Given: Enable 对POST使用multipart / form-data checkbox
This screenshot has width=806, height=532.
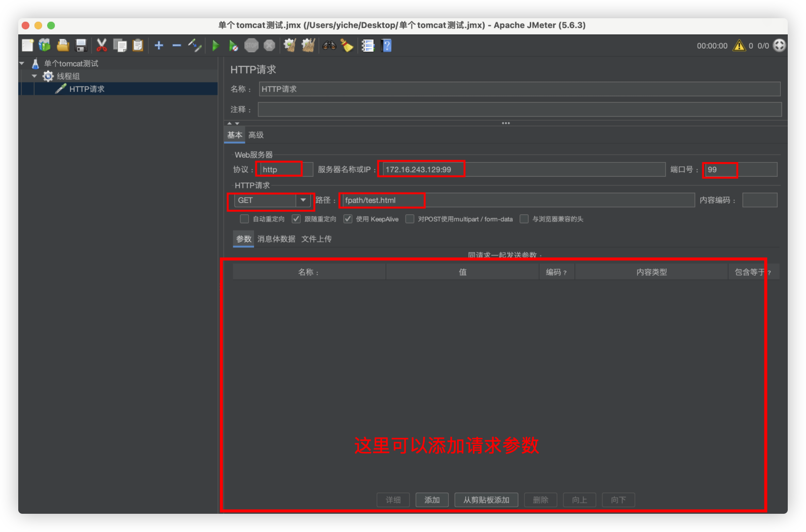Looking at the screenshot, I should (410, 219).
